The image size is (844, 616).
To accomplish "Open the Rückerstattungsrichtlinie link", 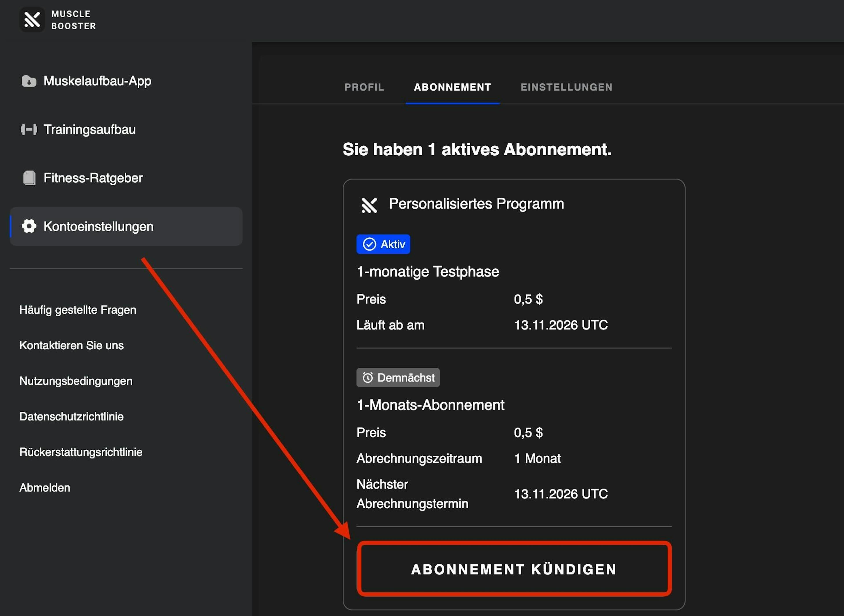I will (x=81, y=452).
